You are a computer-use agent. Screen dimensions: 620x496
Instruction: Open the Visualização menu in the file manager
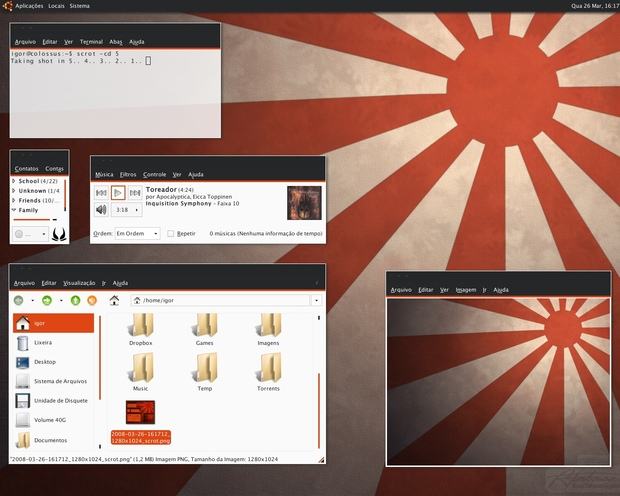point(79,283)
